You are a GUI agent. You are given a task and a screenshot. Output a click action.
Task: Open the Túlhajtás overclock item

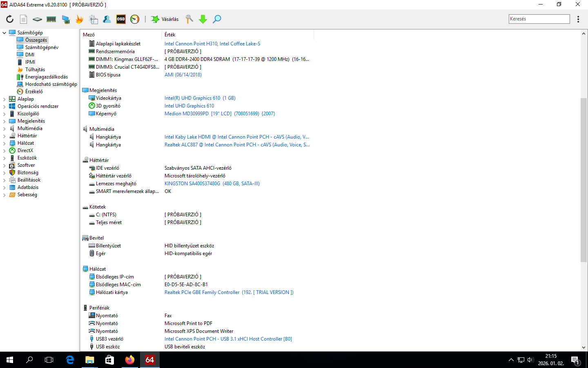[x=35, y=70]
